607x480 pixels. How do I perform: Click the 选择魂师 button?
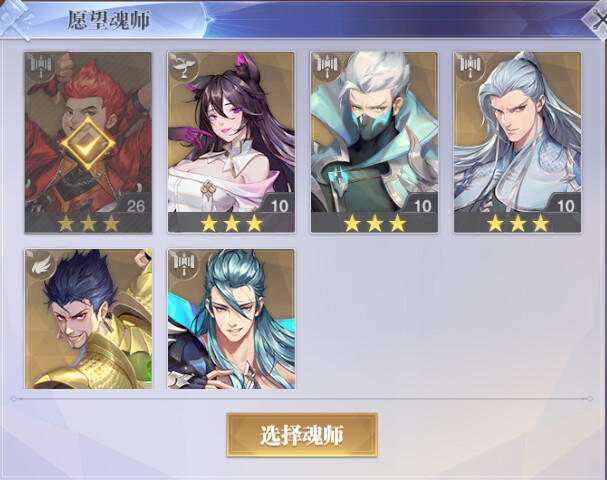(x=302, y=435)
